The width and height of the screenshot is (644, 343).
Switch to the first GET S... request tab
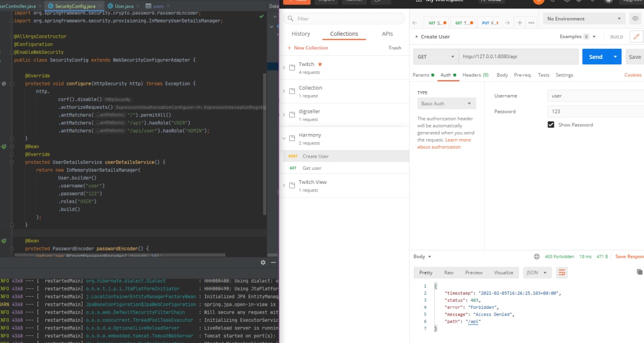(x=437, y=23)
